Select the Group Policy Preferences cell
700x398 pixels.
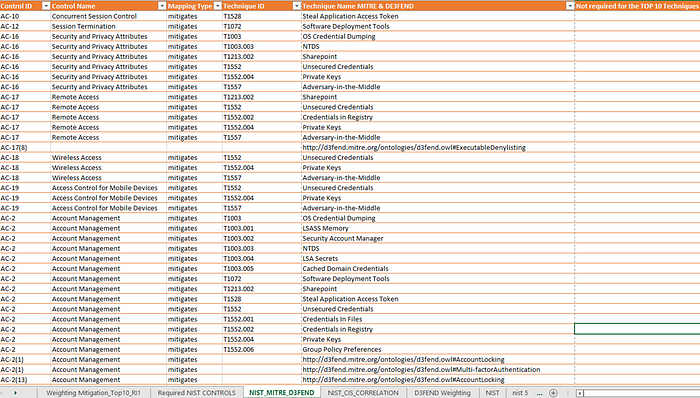tap(438, 349)
